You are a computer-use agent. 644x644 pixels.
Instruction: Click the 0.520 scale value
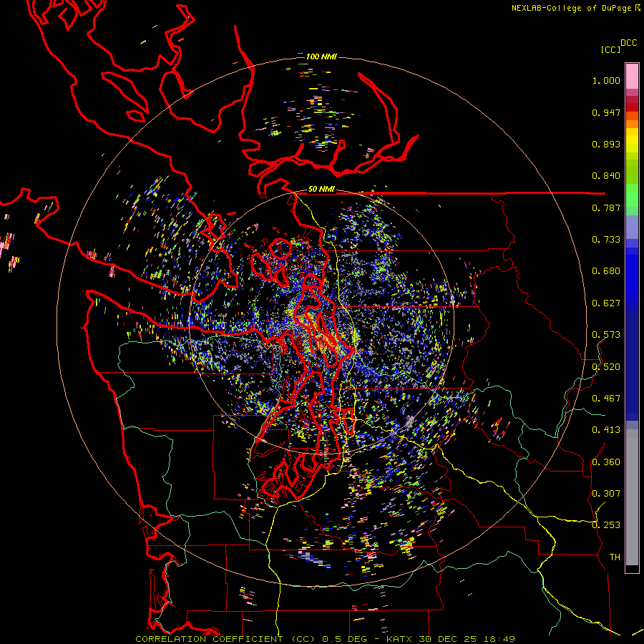point(606,367)
